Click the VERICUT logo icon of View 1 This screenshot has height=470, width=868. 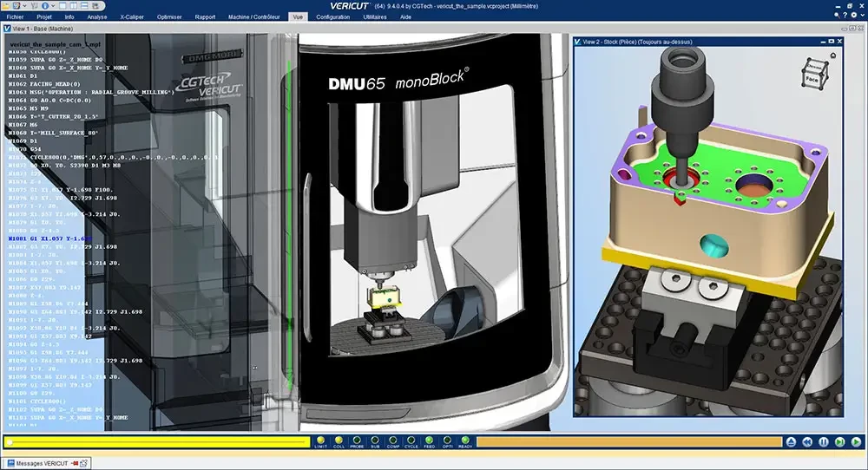[x=7, y=29]
